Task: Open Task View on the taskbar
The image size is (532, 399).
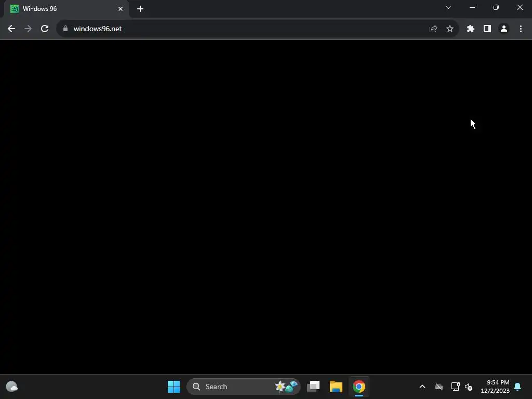Action: tap(313, 387)
